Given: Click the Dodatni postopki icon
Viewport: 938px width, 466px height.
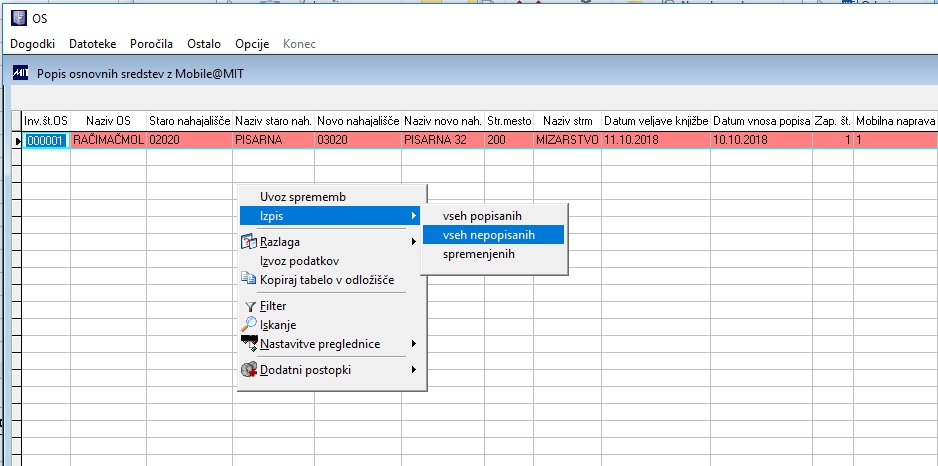Looking at the screenshot, I should point(249,370).
